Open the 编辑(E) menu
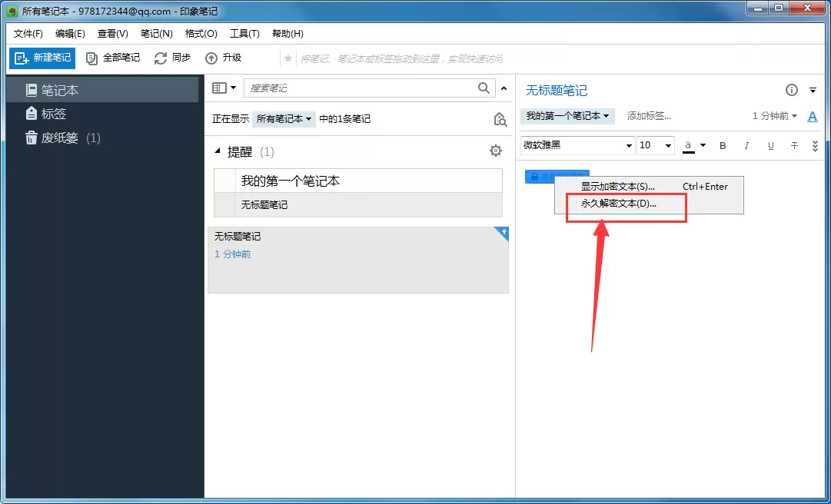This screenshot has height=504, width=831. (70, 34)
